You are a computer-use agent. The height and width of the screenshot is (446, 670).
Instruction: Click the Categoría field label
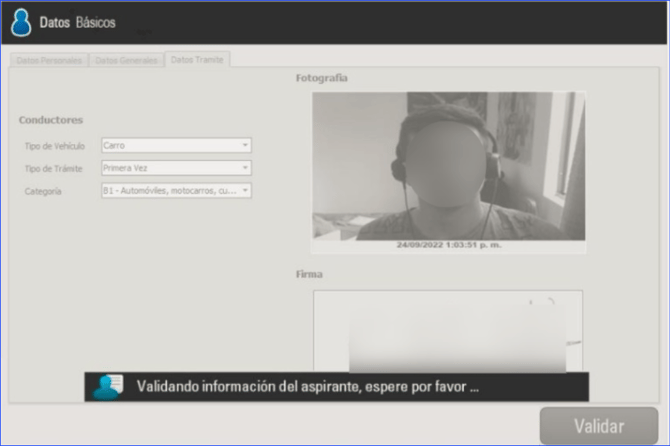pos(43,190)
